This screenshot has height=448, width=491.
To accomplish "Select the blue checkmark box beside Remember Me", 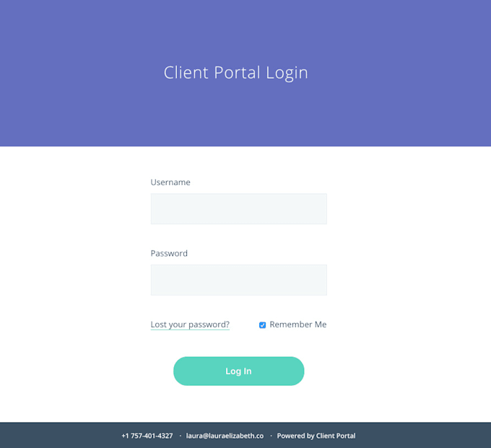I will [x=262, y=325].
